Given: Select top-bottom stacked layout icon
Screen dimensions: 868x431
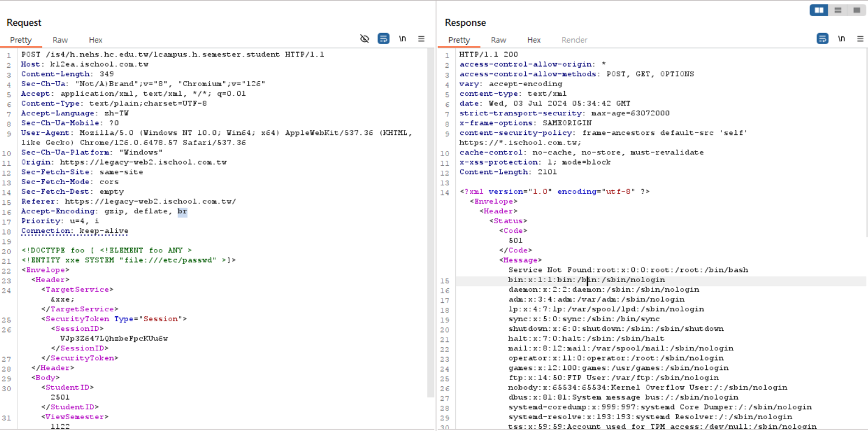Looking at the screenshot, I should click(x=838, y=10).
